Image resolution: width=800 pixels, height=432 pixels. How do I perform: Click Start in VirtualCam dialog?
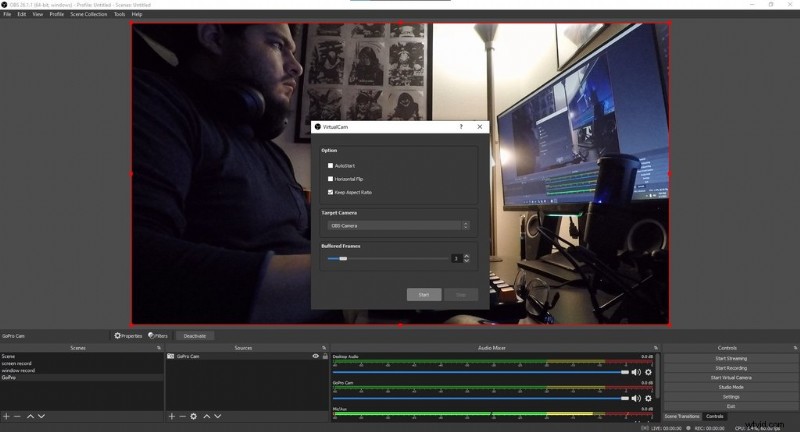click(x=424, y=295)
